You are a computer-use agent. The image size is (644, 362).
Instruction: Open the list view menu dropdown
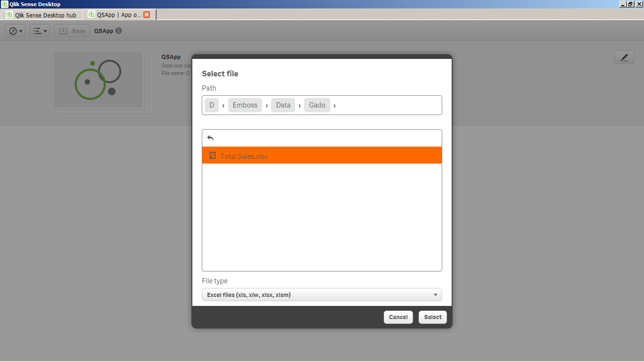40,31
